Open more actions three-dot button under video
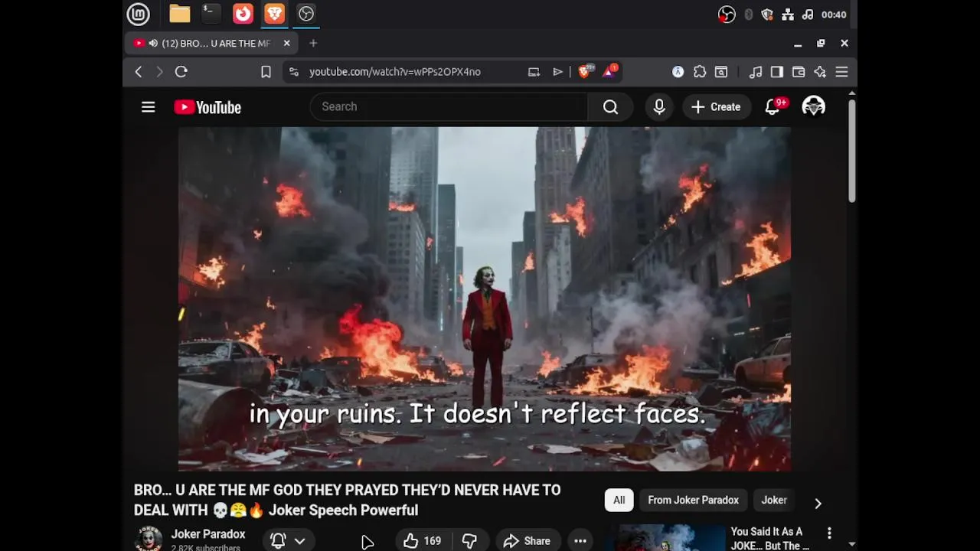Viewport: 980px width, 551px height. coord(580,541)
